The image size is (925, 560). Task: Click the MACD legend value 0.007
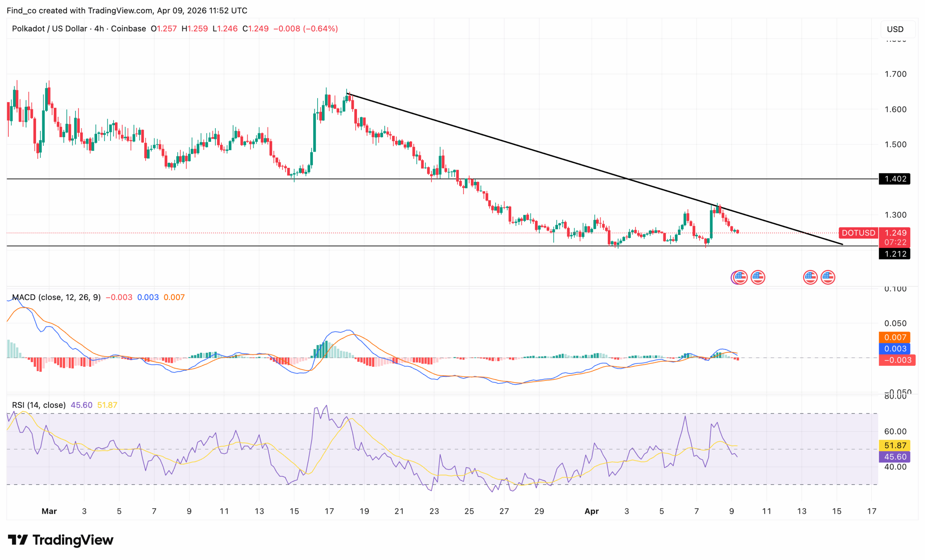[x=174, y=298]
